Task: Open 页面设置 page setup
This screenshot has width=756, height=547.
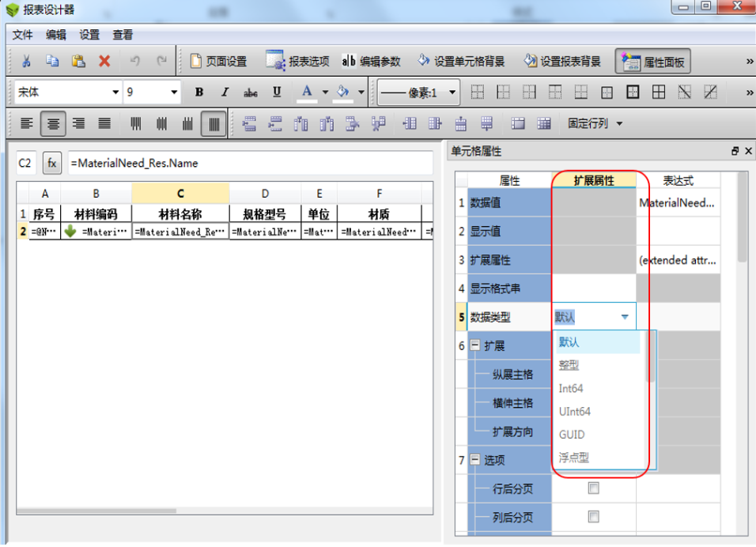Action: point(218,61)
